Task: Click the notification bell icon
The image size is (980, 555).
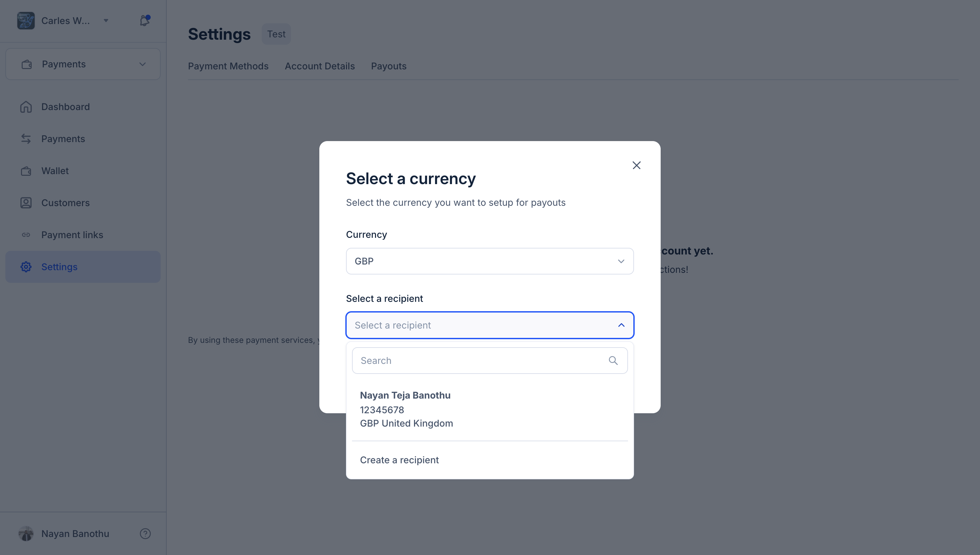Action: [144, 21]
